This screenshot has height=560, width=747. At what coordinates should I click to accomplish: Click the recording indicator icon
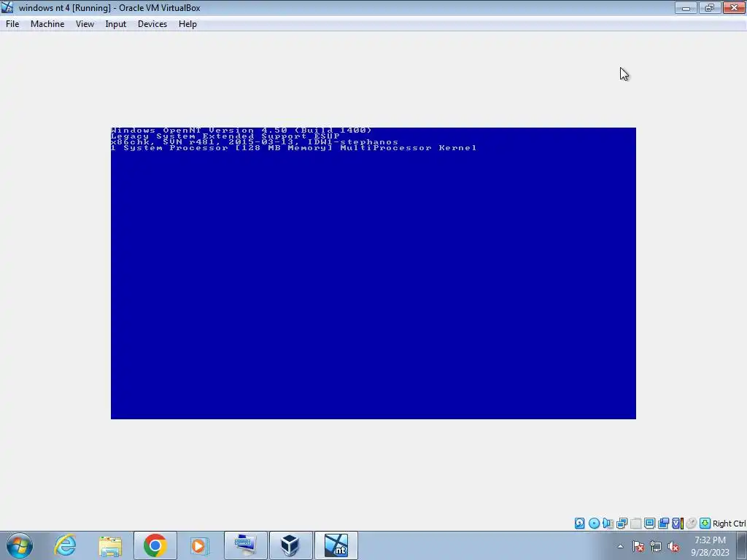click(x=663, y=524)
